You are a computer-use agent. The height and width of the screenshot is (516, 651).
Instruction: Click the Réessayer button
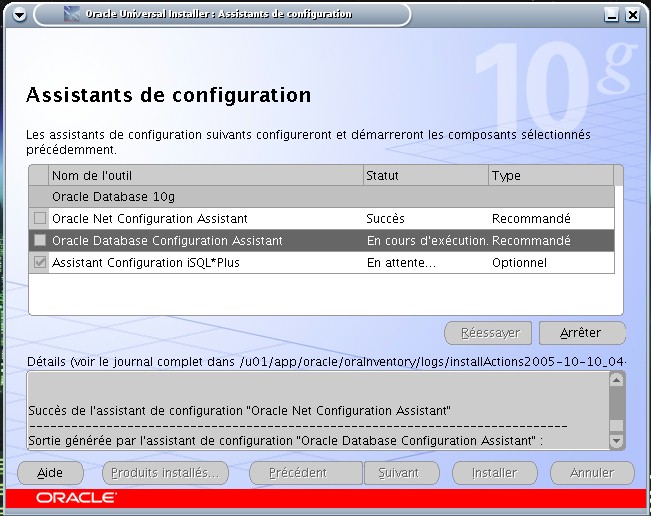pos(488,333)
